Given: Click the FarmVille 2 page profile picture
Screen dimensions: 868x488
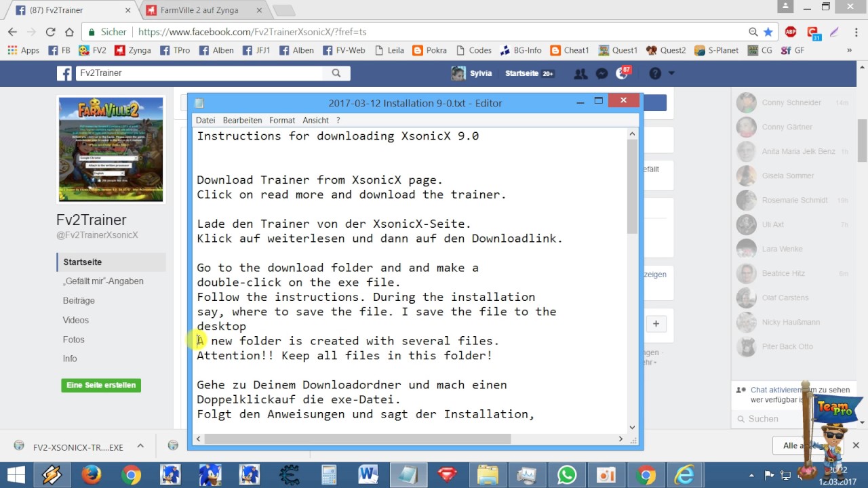Looking at the screenshot, I should coord(111,149).
